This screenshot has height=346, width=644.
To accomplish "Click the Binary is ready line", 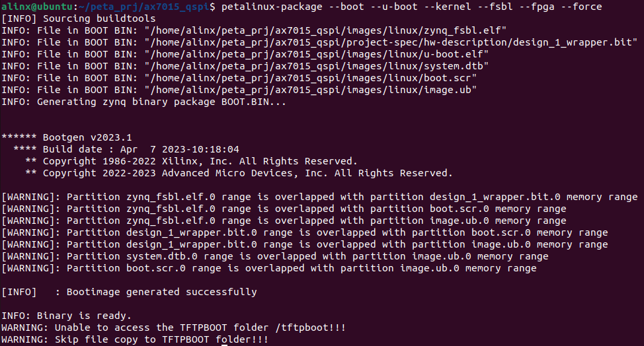I will pos(66,316).
